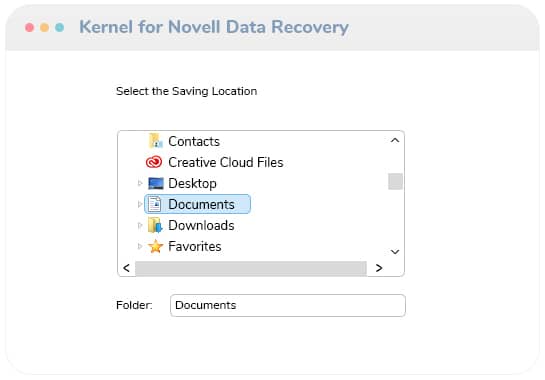The height and width of the screenshot is (380, 545).
Task: Select the Contacts folder label
Action: coord(194,142)
